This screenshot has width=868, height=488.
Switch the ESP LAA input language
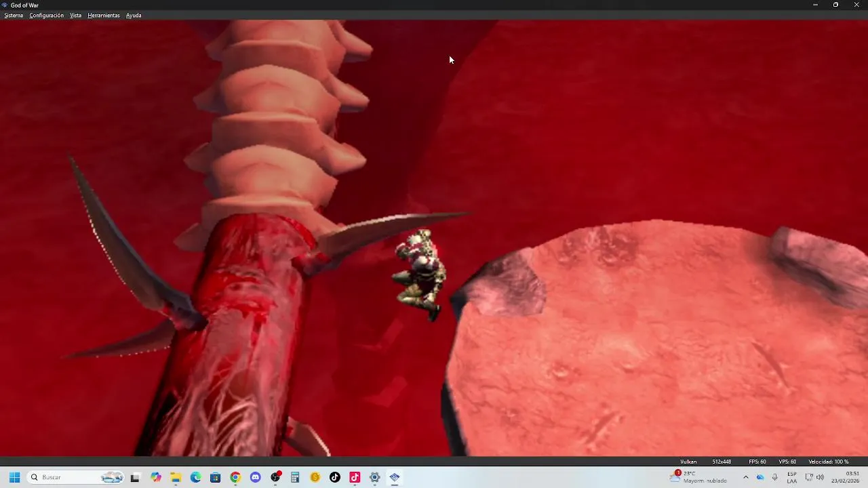click(792, 477)
